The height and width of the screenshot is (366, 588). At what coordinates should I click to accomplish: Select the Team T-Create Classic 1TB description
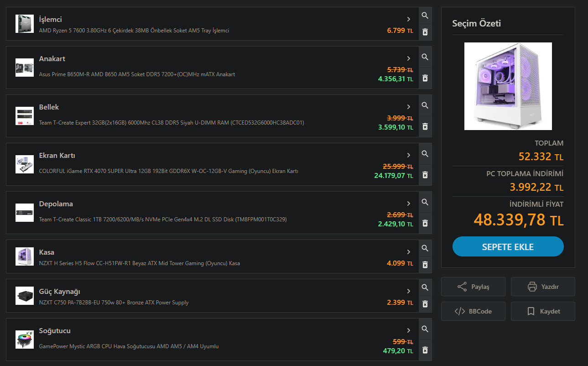tap(163, 220)
